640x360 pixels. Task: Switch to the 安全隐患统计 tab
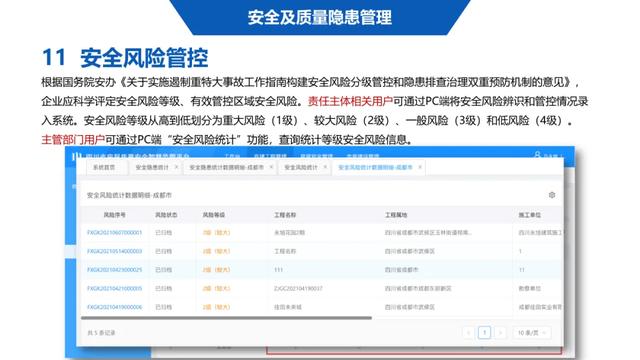(x=152, y=167)
